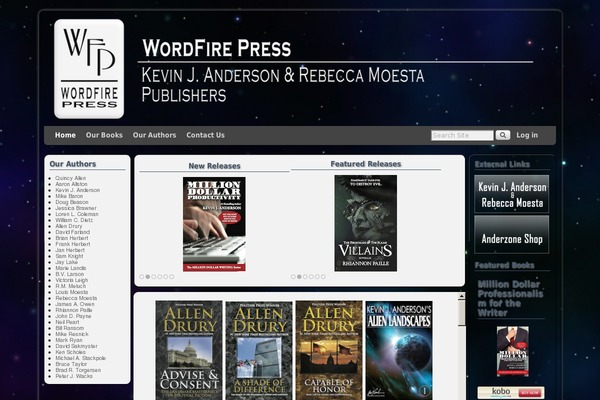Open the Our Authors menu item
Screen dimensions: 600x400
154,135
